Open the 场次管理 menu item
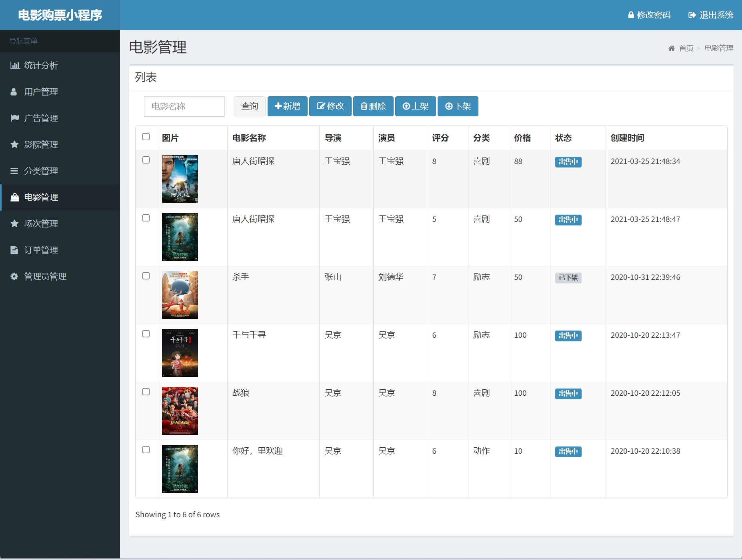742x560 pixels. click(60, 223)
